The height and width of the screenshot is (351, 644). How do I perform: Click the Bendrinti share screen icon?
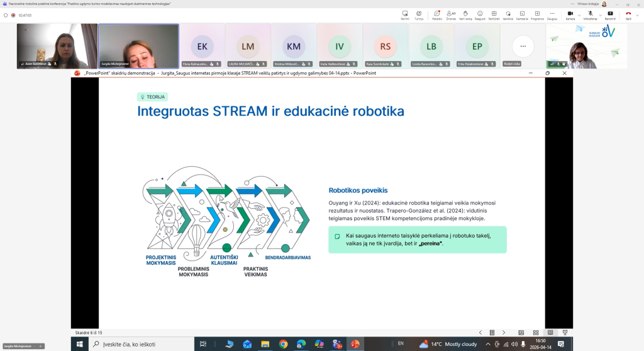[x=609, y=14]
